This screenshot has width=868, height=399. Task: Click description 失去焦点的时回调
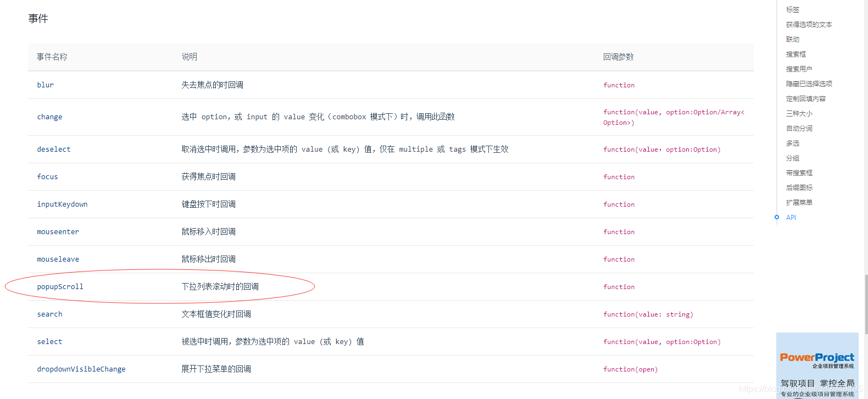point(213,85)
